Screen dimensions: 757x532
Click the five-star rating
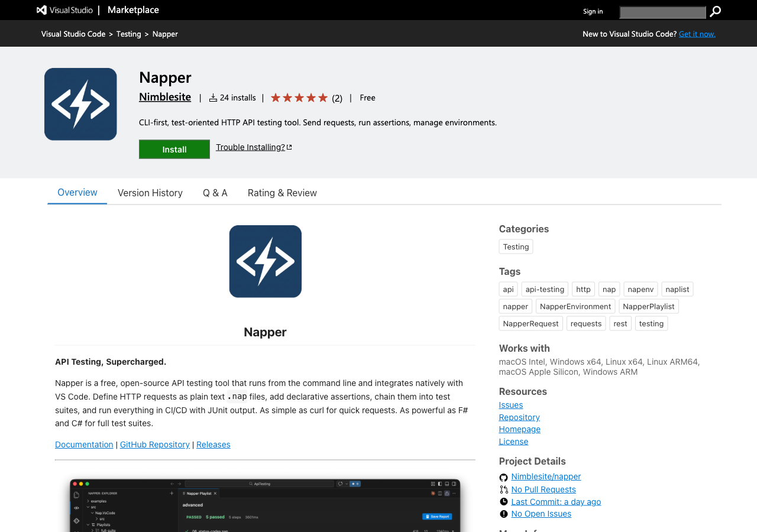pyautogui.click(x=299, y=98)
